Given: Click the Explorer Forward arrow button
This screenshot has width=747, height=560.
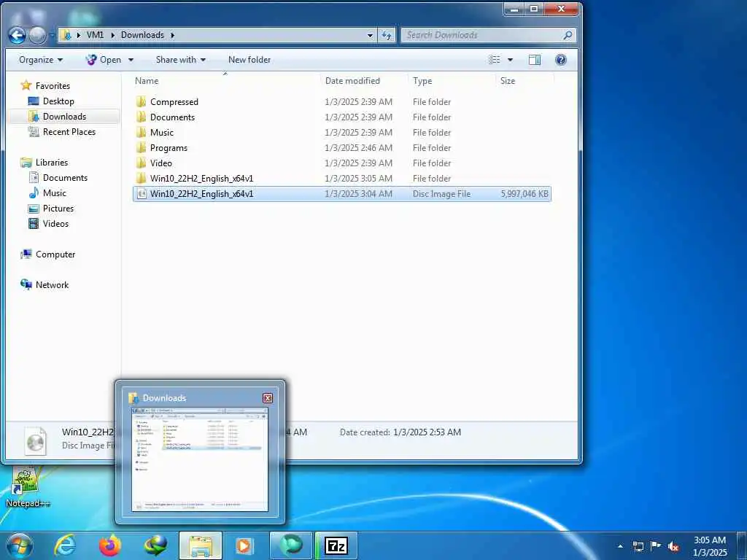Looking at the screenshot, I should (38, 35).
